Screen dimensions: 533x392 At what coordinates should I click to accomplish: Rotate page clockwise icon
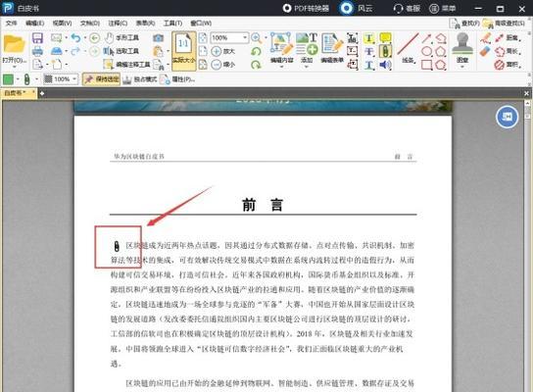click(256, 65)
